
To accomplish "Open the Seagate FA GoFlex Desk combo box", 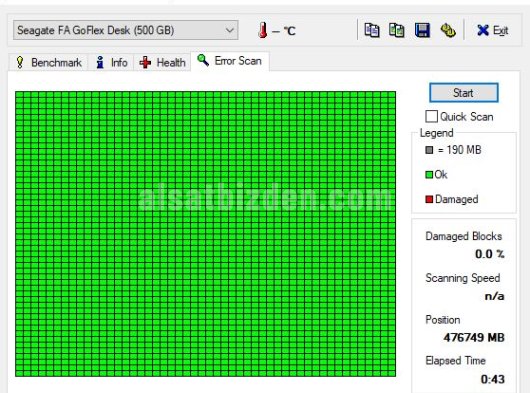I will 125,30.
